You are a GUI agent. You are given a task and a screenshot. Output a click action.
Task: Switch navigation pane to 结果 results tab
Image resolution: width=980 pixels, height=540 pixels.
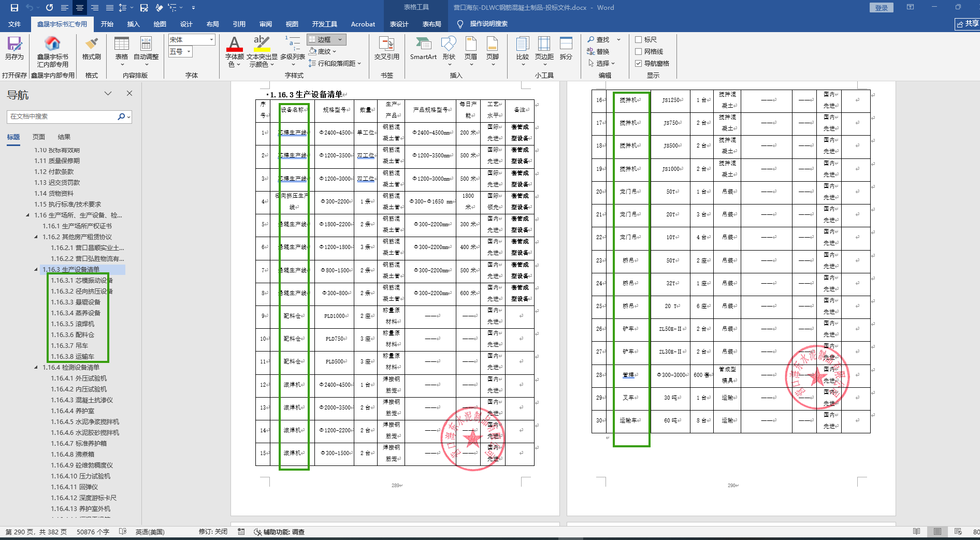[64, 137]
